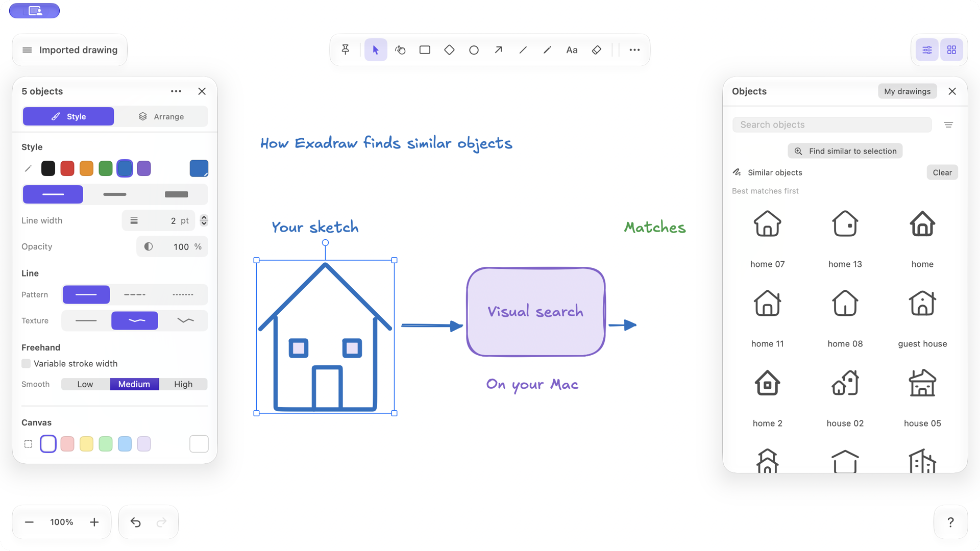Select the guest house object thumbnail
Image resolution: width=980 pixels, height=551 pixels.
click(922, 304)
